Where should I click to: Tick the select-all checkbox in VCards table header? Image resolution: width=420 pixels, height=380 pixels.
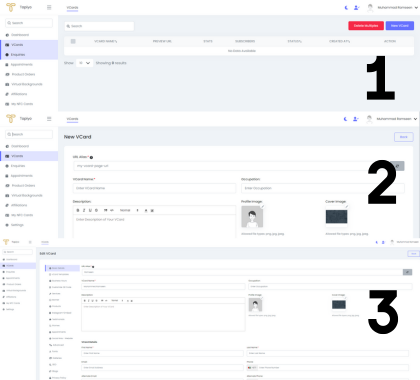73,41
